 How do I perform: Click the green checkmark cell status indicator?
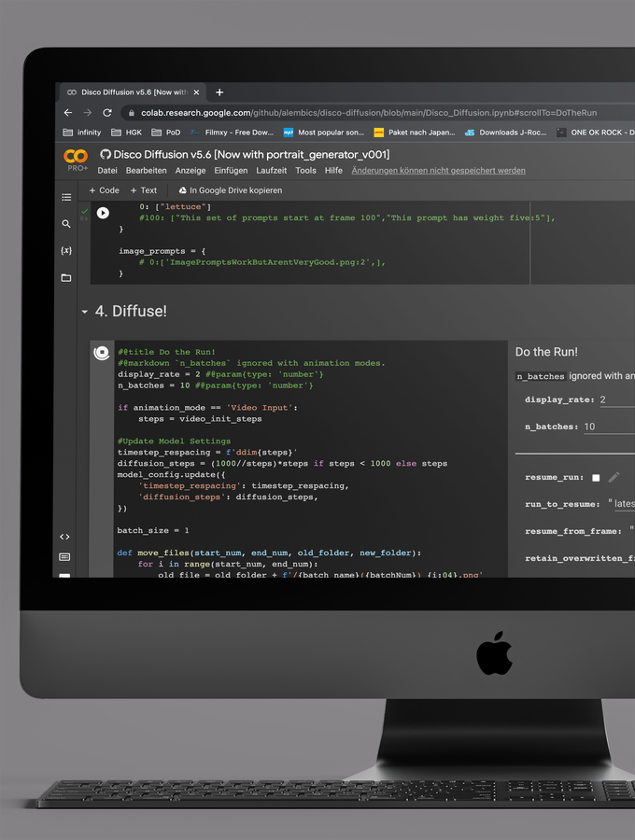84,211
